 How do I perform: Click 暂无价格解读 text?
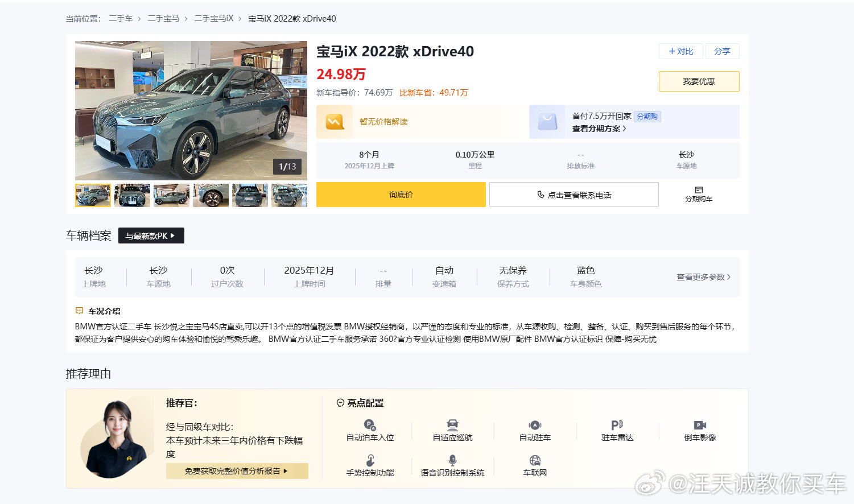click(383, 122)
